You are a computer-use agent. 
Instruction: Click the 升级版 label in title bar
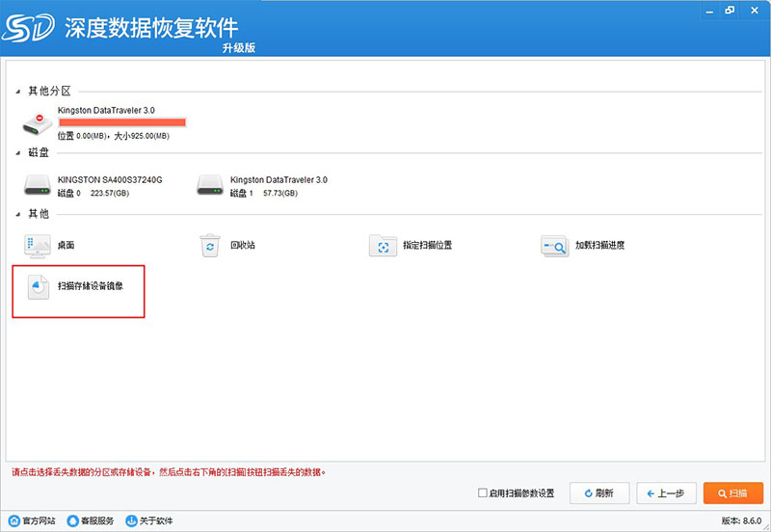click(x=238, y=47)
